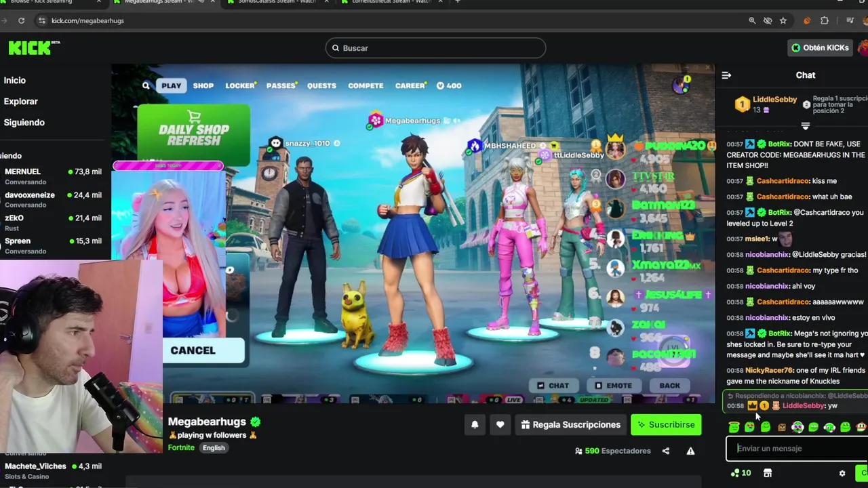Follow the channel with the heart icon

coord(500,424)
